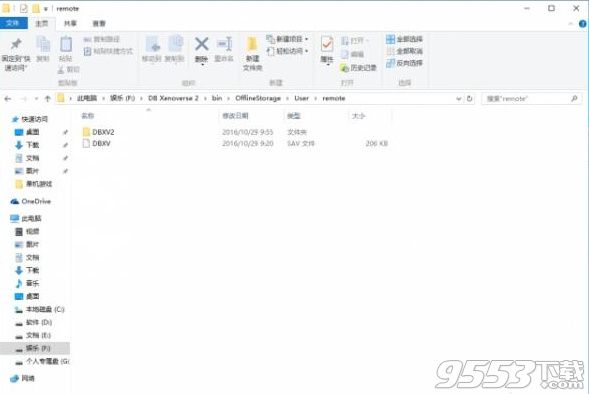The width and height of the screenshot is (589, 394).
Task: Select This PC in the sidebar
Action: [26, 218]
